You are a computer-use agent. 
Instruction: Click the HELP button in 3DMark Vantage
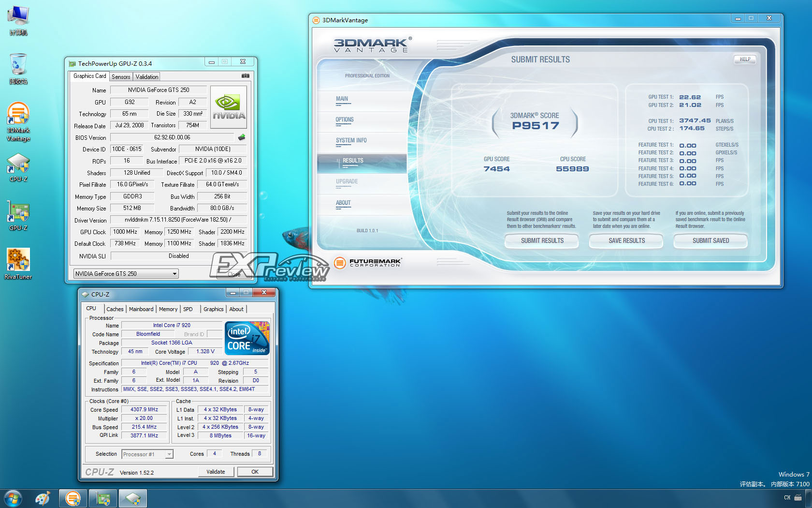(x=745, y=60)
